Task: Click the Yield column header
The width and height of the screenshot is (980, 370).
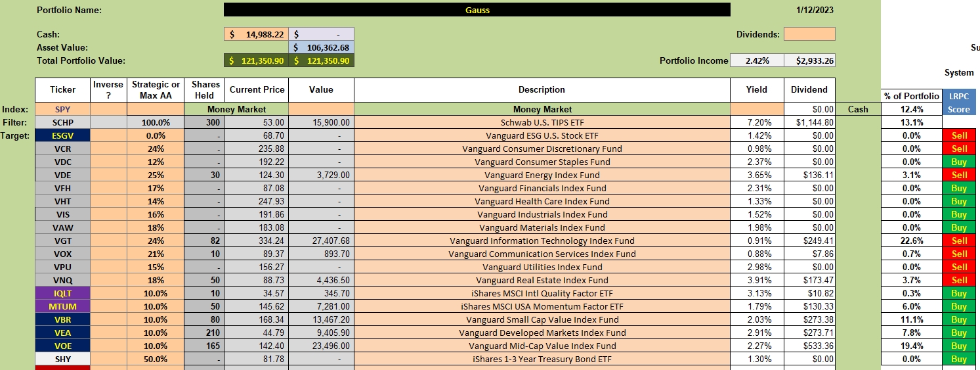Action: click(x=757, y=90)
